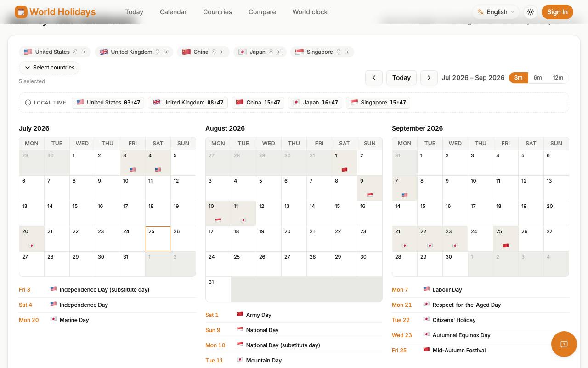Open the English language dropdown
Image resolution: width=588 pixels, height=368 pixels.
496,12
